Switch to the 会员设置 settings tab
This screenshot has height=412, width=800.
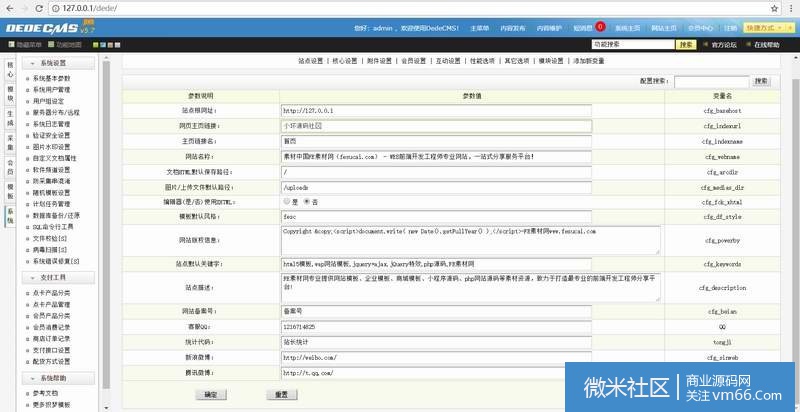(413, 61)
